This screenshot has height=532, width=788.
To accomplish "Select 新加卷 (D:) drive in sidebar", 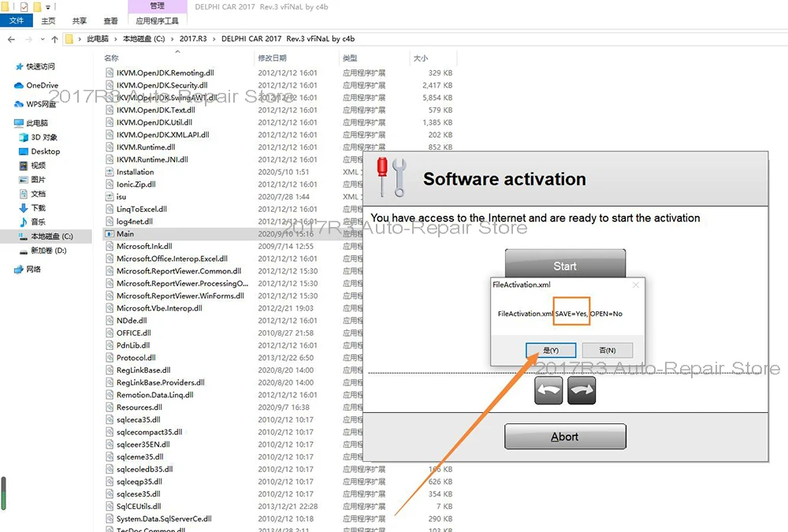I will click(43, 251).
